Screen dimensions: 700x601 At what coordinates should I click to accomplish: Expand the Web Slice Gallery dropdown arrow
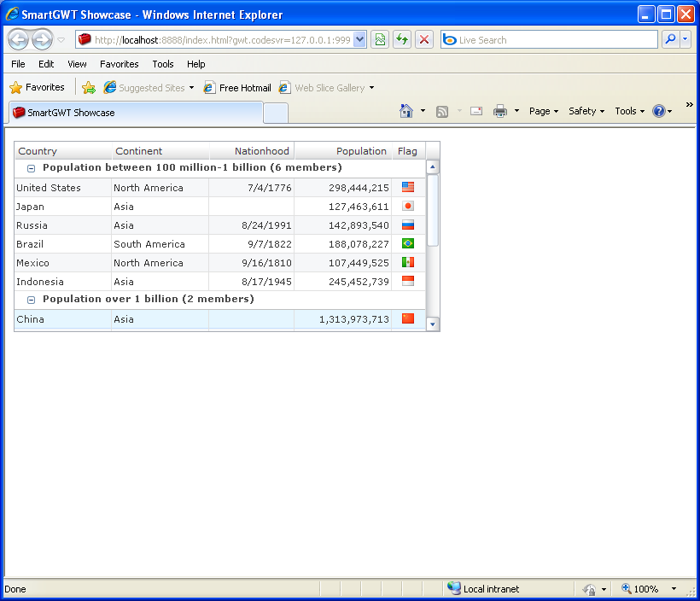pyautogui.click(x=371, y=88)
